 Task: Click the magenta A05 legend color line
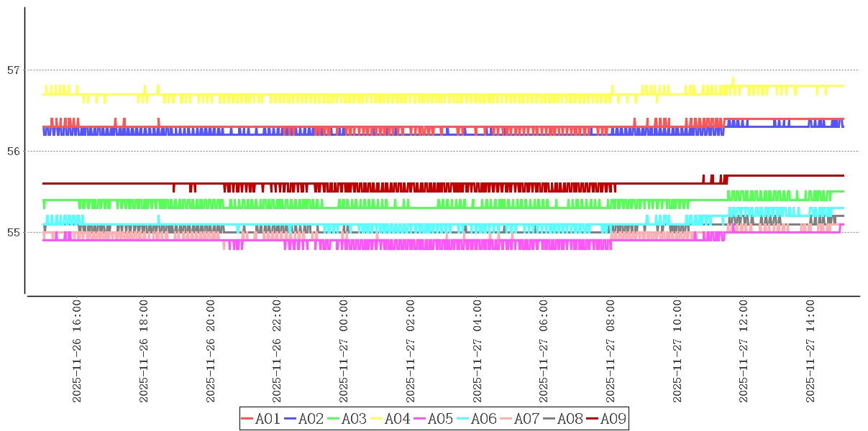click(420, 419)
